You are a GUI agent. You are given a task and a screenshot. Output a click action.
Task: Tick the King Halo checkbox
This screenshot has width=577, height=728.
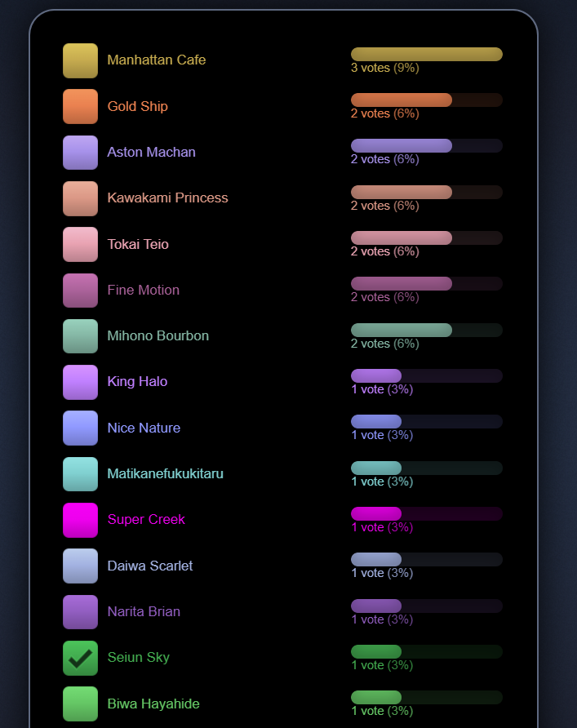pos(80,382)
